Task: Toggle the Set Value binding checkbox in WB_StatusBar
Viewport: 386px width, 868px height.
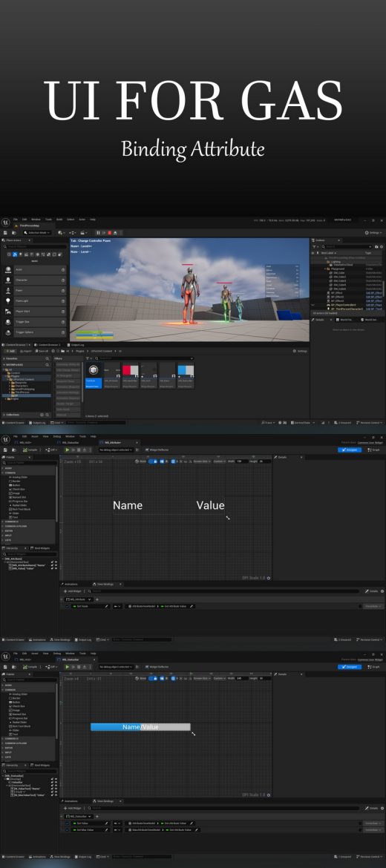Action: pyautogui.click(x=67, y=823)
